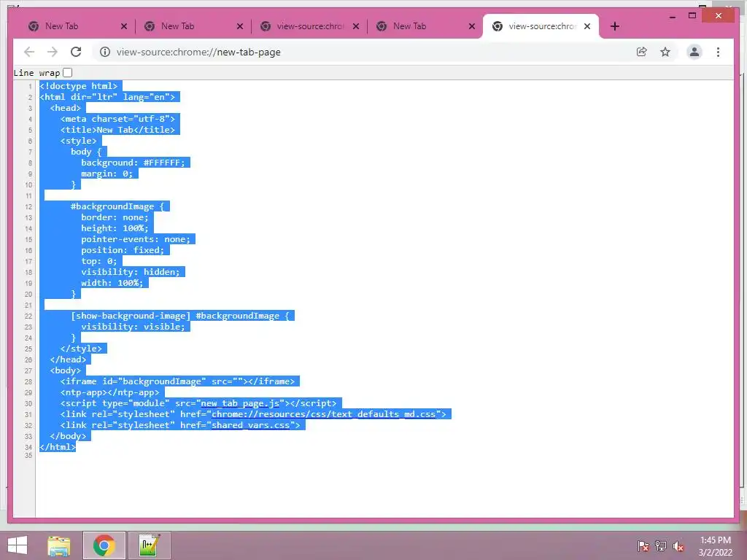Viewport: 747px width, 560px height.
Task: Click the closing </html> tag line
Action: 58,447
